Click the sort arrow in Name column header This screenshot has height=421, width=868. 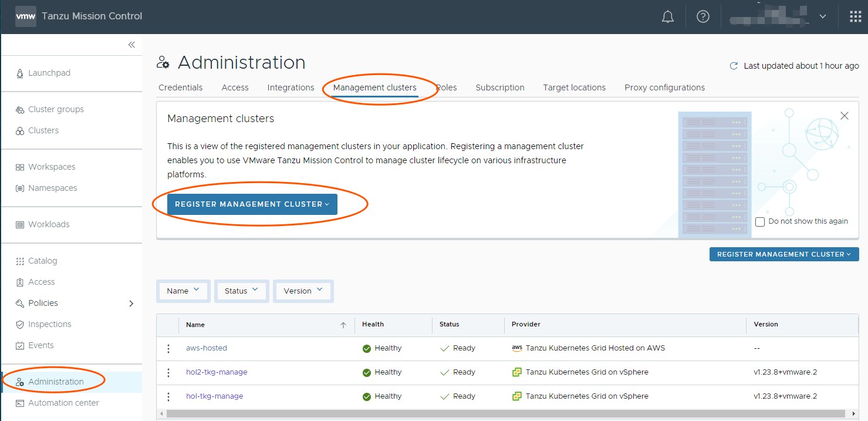[x=343, y=325]
